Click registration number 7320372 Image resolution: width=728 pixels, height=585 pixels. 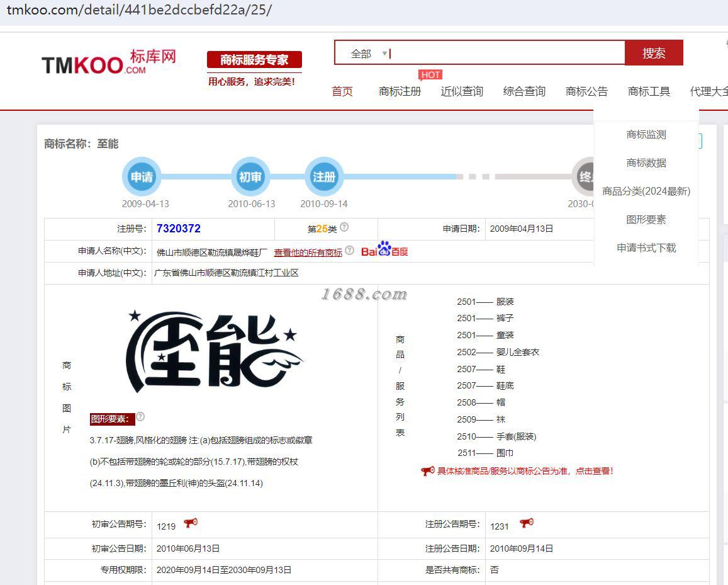click(x=178, y=229)
